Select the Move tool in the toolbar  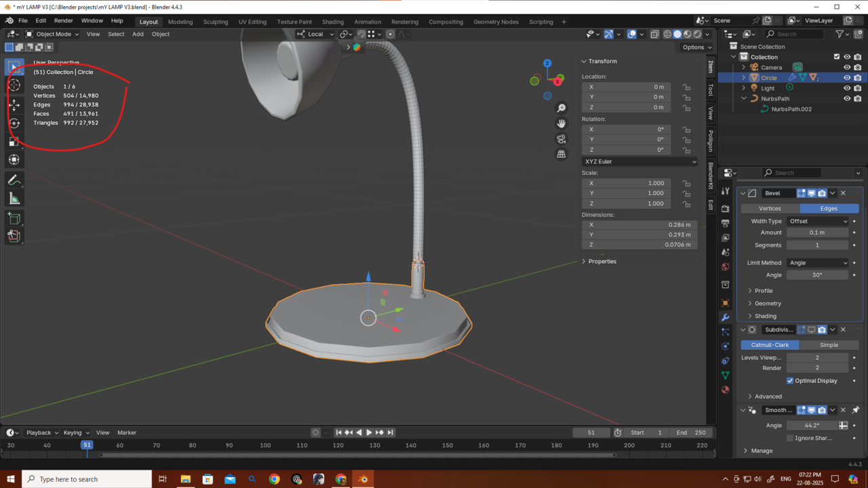pos(14,105)
